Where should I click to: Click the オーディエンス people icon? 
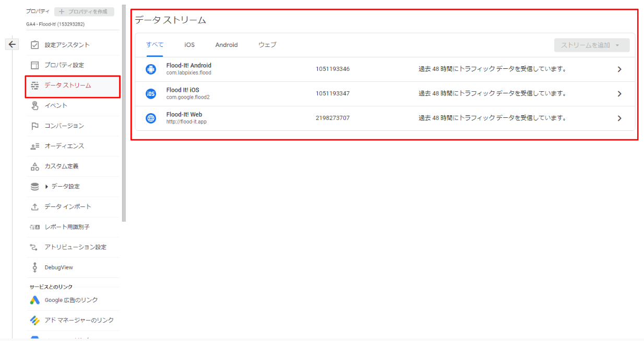pyautogui.click(x=35, y=146)
